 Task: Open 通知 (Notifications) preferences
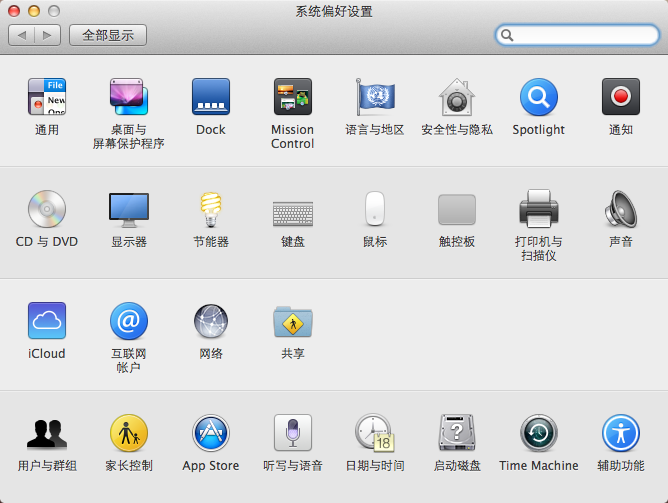[x=621, y=97]
